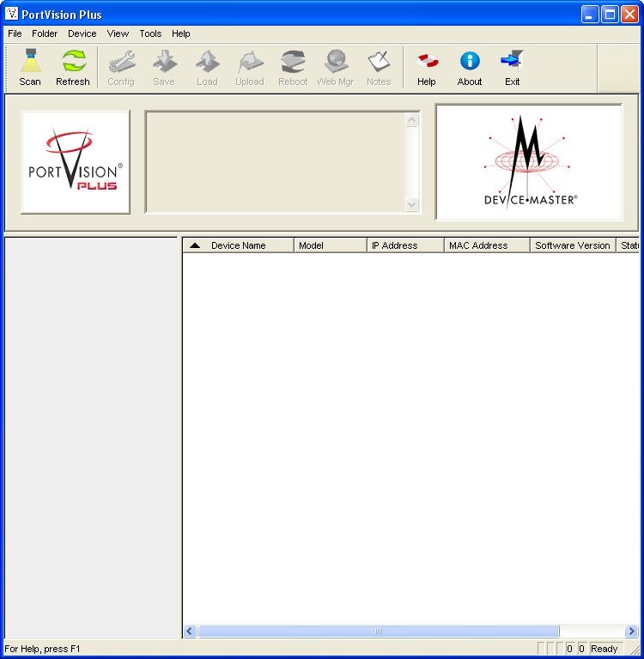
Task: Open the Tools menu
Action: pos(150,33)
